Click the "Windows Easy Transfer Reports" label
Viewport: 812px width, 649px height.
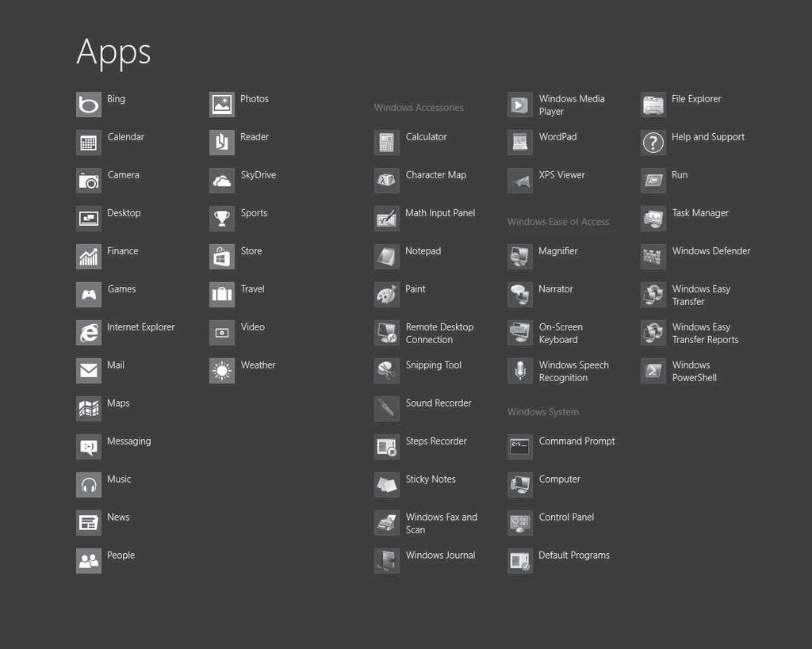click(705, 334)
